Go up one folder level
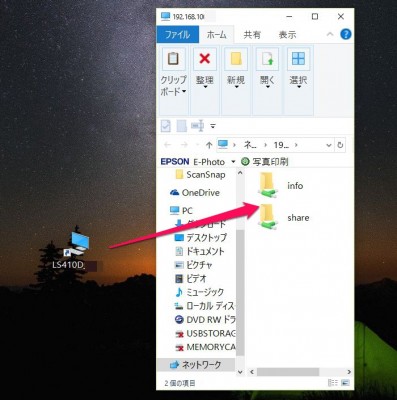Screen dimensions: 397x400 209,145
